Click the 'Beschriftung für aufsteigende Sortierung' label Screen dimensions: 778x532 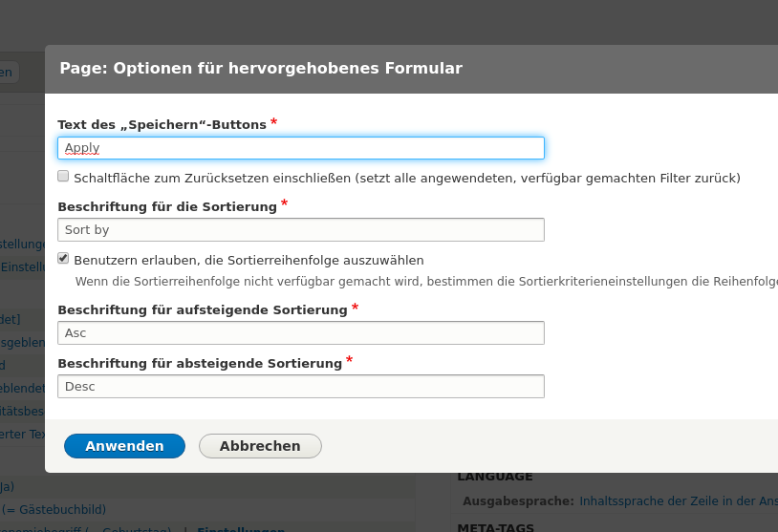coord(203,310)
